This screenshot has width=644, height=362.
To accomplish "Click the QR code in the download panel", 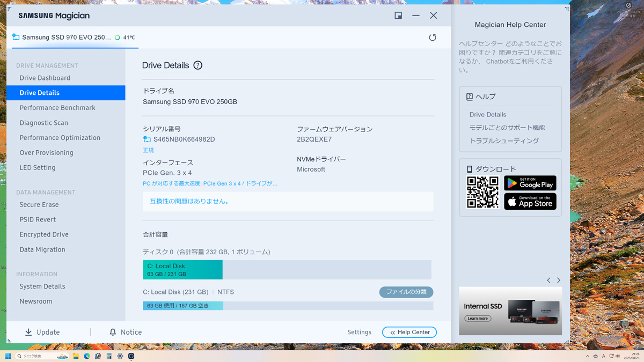I will coord(482,192).
